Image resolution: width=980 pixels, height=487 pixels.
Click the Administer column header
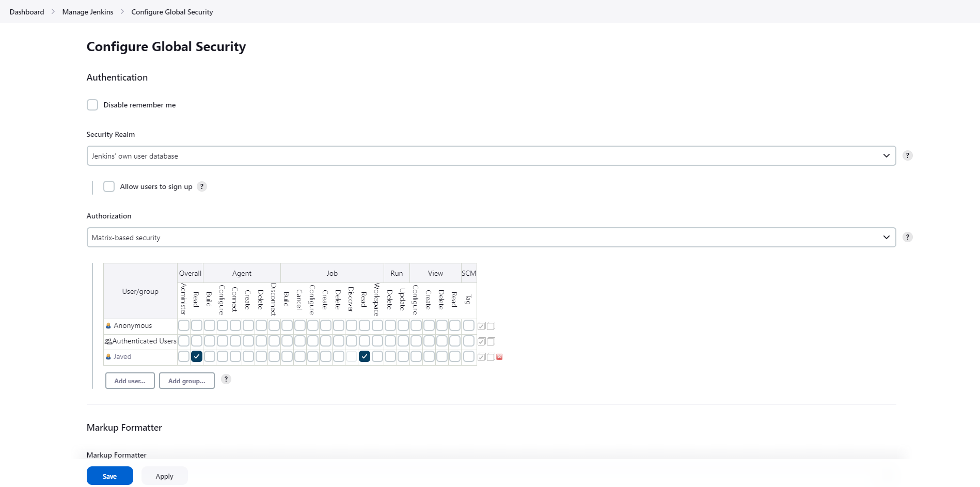(x=184, y=300)
